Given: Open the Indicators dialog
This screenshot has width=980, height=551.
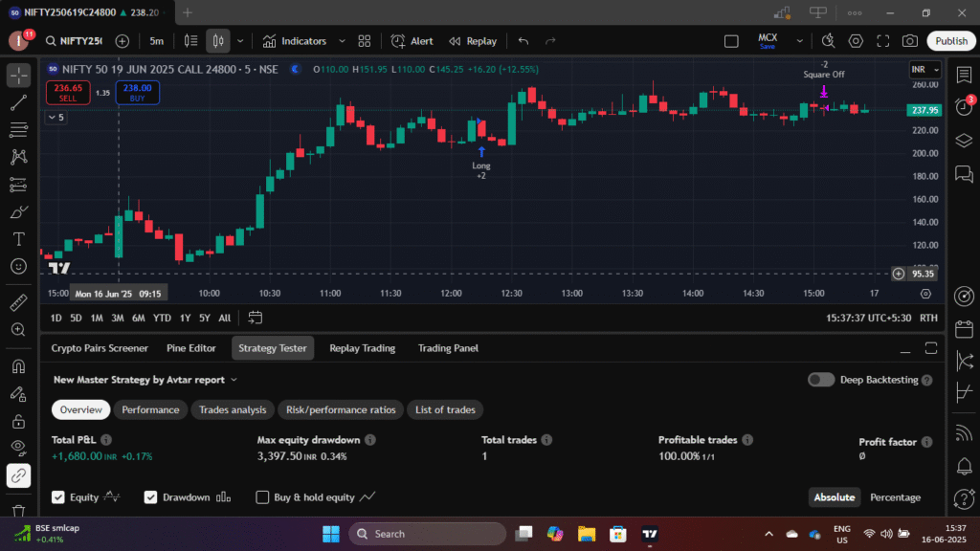Looking at the screenshot, I should point(295,41).
